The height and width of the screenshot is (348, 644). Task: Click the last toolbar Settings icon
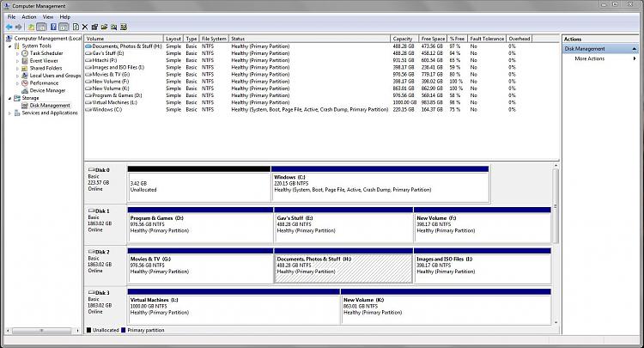pos(124,27)
